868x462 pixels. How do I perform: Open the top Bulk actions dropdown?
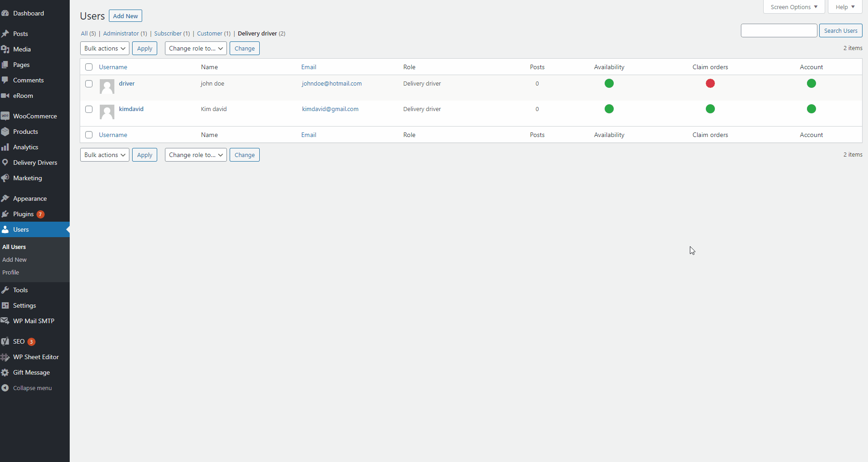click(105, 48)
